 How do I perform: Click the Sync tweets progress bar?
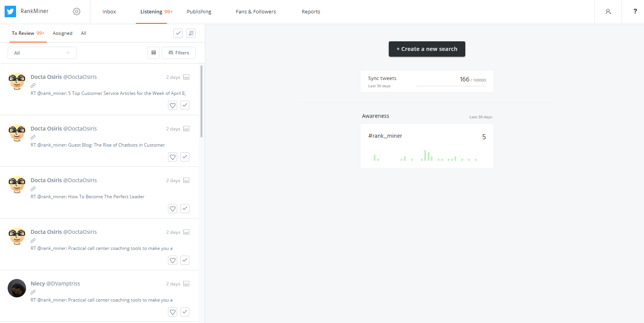point(451,86)
